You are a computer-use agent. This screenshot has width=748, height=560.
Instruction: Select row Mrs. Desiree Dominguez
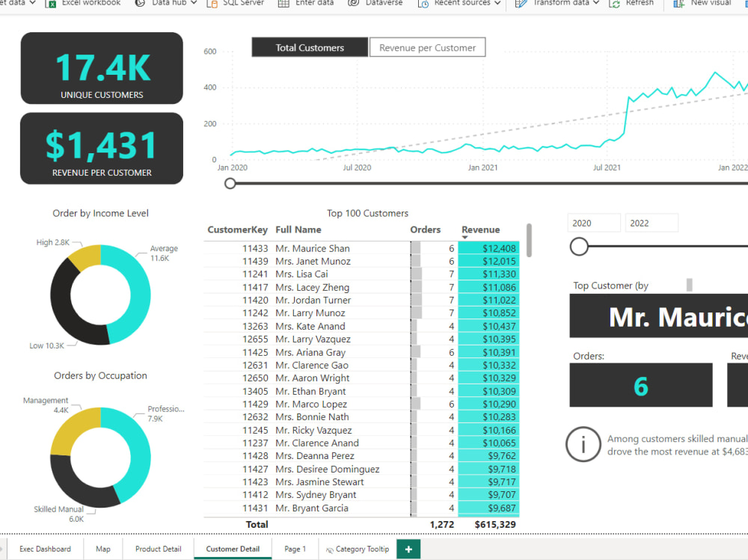[x=361, y=470]
